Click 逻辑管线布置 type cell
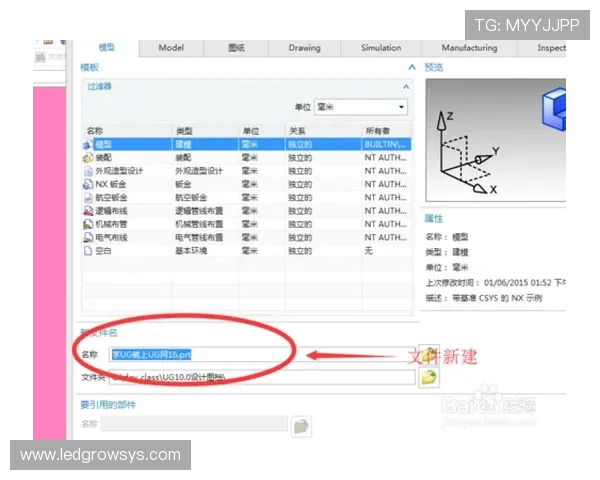Viewport: 600px width, 480px height. coord(199,211)
